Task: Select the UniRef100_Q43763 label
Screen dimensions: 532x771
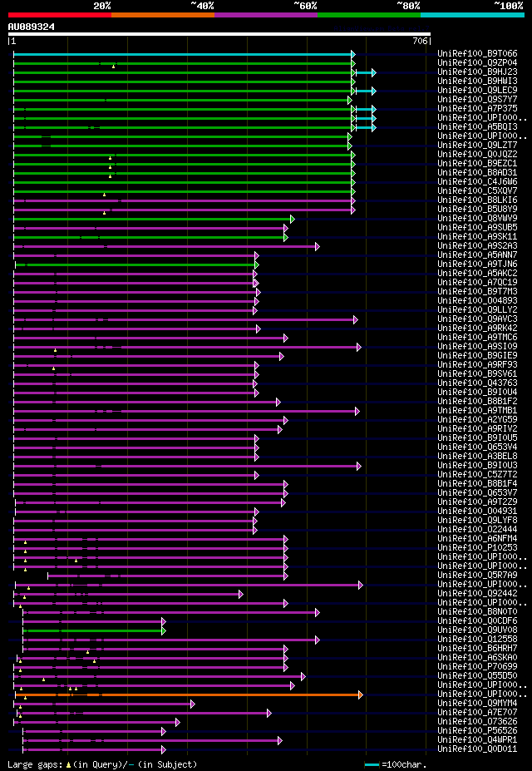Action: pyautogui.click(x=477, y=383)
